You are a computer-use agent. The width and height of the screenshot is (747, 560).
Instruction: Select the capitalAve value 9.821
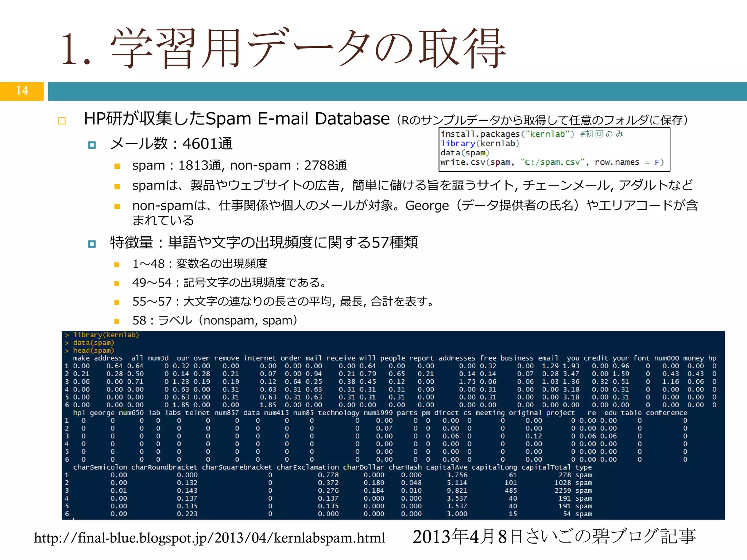[457, 490]
